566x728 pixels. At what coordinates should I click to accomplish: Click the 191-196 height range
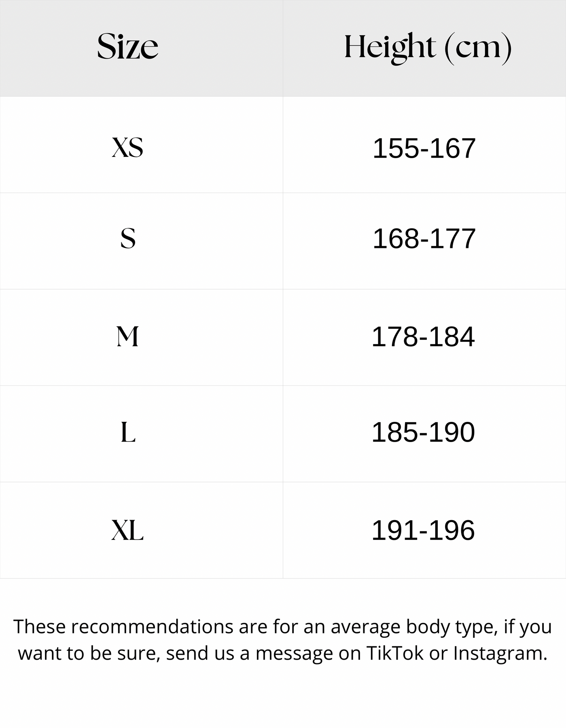(x=423, y=530)
